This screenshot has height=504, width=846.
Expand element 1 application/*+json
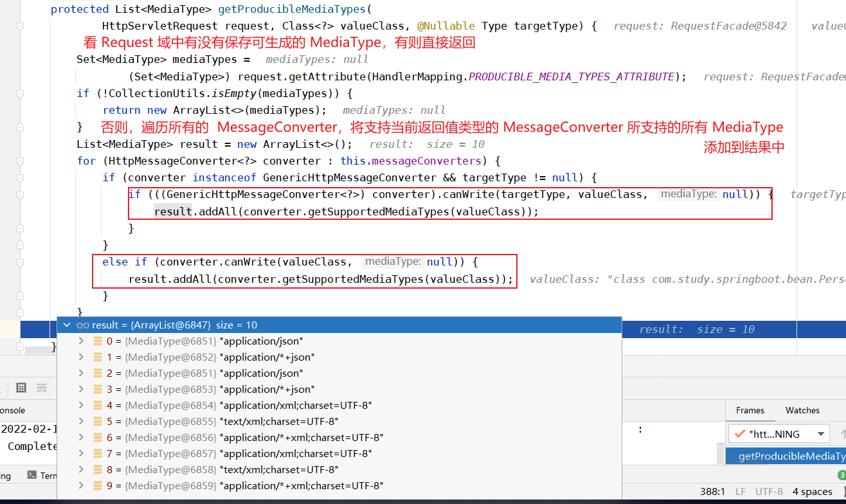(x=81, y=357)
